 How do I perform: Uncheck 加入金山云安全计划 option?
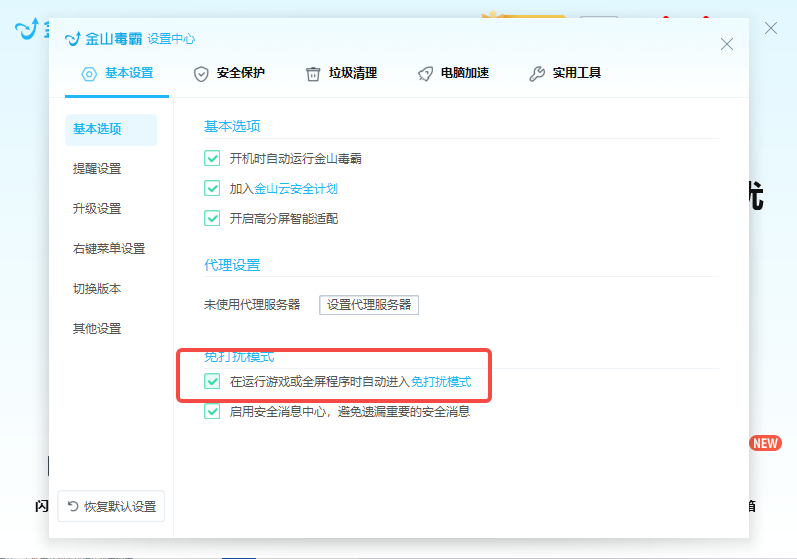(212, 188)
